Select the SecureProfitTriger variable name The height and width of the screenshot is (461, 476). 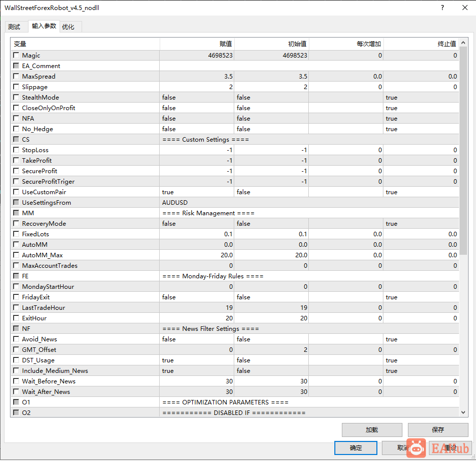tap(48, 182)
